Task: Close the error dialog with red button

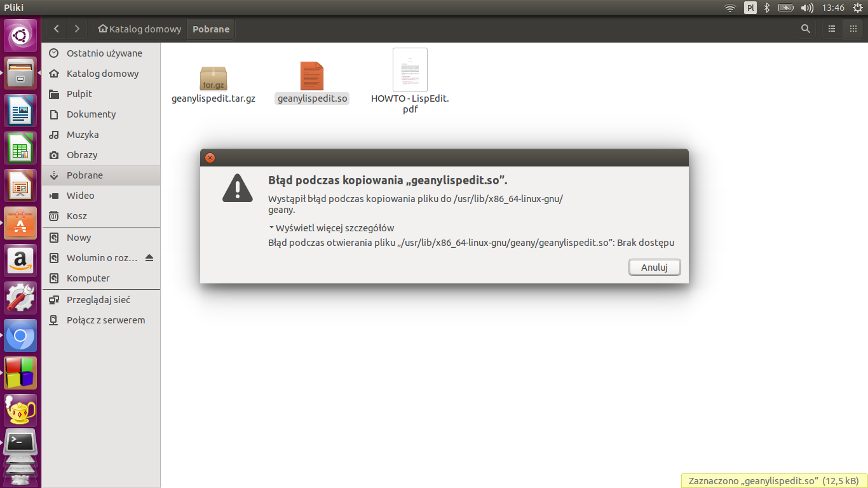Action: coord(210,158)
